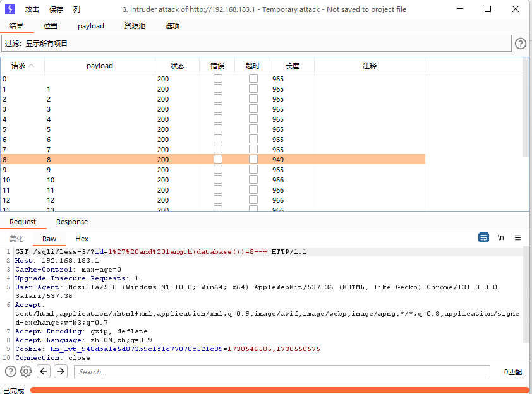Toggle 错误 checkbox for request 6
Screen dimensions: 532x394
218,139
